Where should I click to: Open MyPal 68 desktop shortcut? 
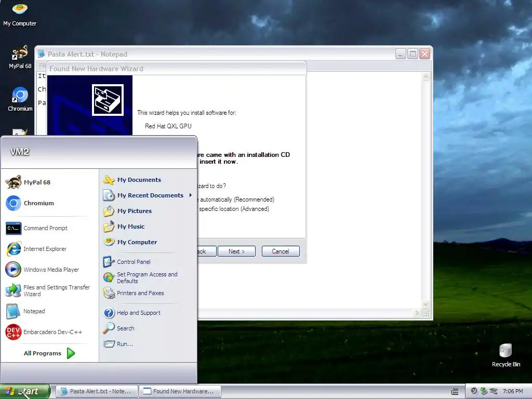pyautogui.click(x=20, y=57)
